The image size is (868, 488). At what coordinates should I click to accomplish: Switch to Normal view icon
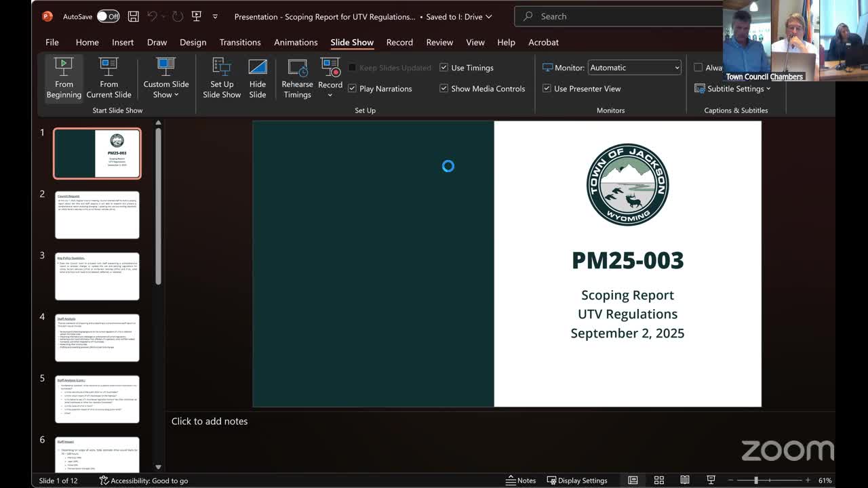click(633, 481)
